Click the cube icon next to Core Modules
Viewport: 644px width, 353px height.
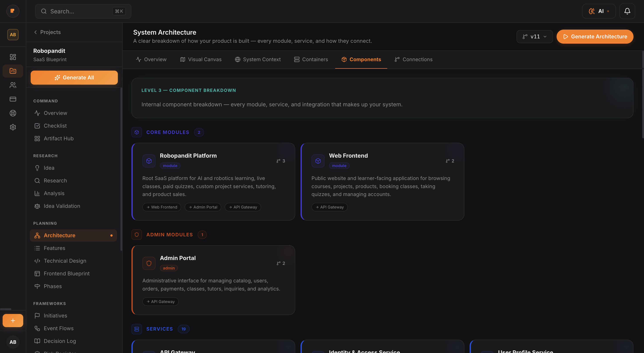point(136,132)
